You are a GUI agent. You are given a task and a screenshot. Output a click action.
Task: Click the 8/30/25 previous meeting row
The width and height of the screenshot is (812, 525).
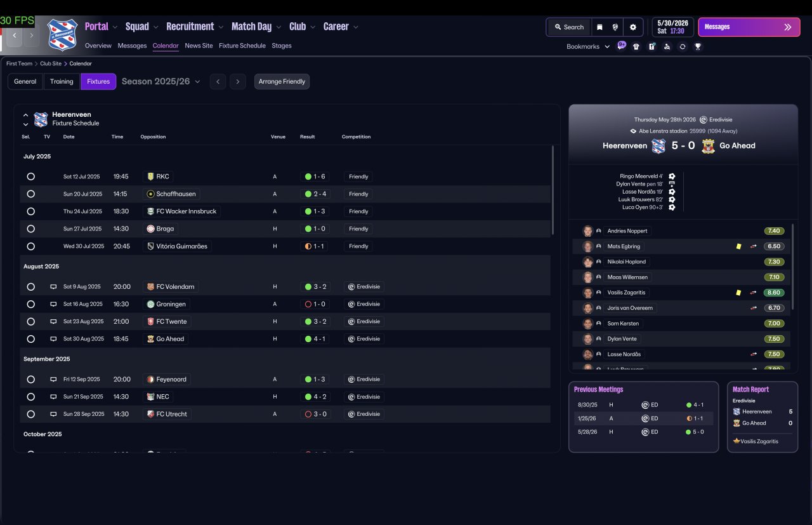(x=643, y=404)
